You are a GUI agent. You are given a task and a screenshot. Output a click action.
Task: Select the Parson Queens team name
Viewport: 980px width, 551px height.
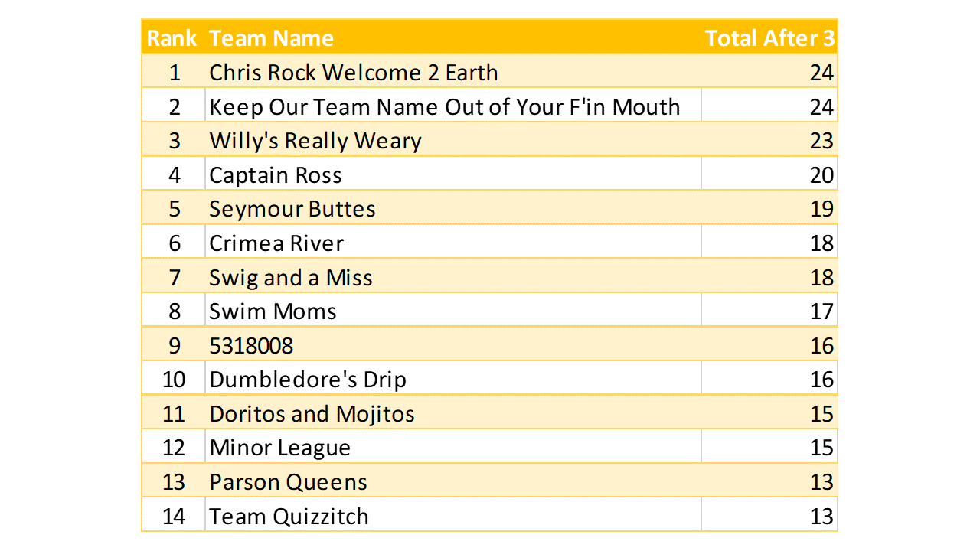pyautogui.click(x=289, y=482)
